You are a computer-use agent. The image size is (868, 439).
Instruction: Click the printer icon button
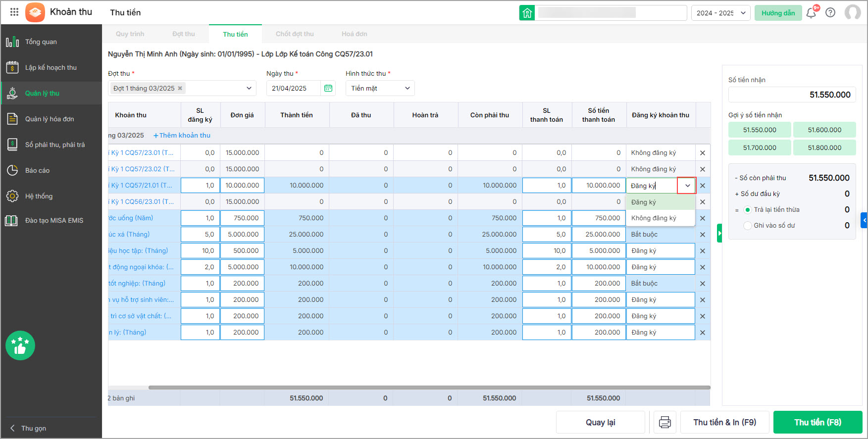665,422
